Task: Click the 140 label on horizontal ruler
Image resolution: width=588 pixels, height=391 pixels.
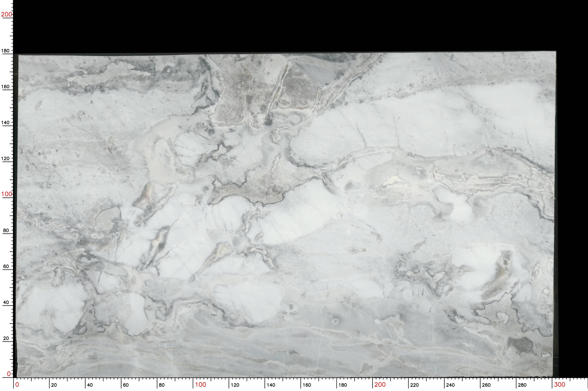Action: (271, 385)
